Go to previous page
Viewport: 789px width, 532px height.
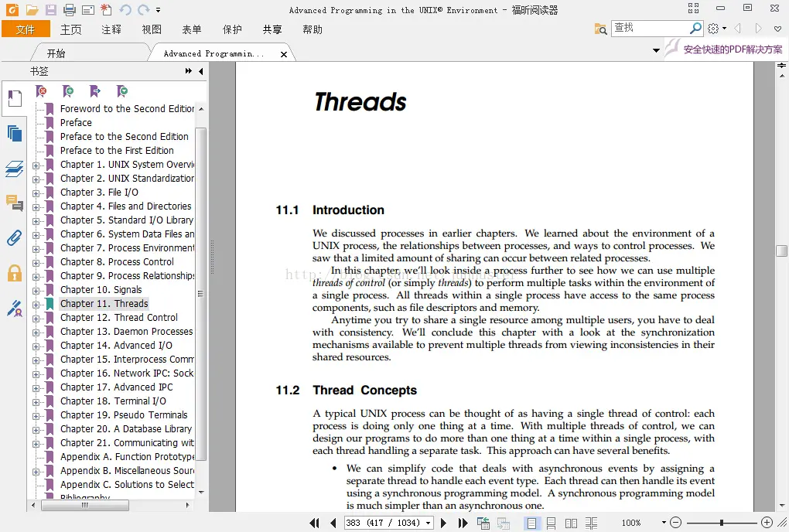click(333, 523)
